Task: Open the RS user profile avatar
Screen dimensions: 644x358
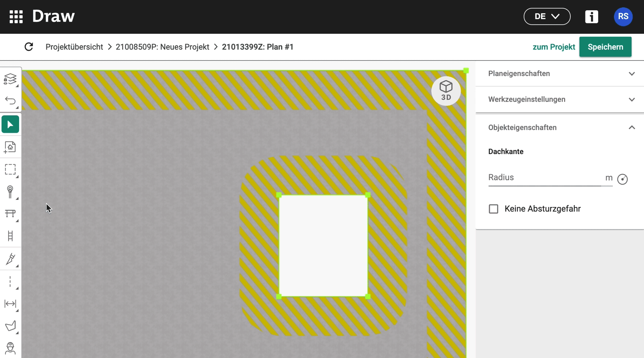Action: [623, 17]
